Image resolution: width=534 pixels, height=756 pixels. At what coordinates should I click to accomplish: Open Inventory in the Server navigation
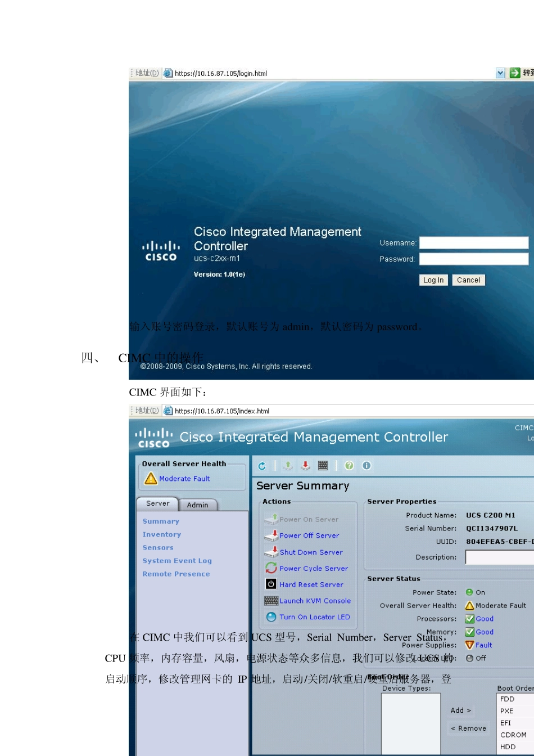click(x=162, y=534)
